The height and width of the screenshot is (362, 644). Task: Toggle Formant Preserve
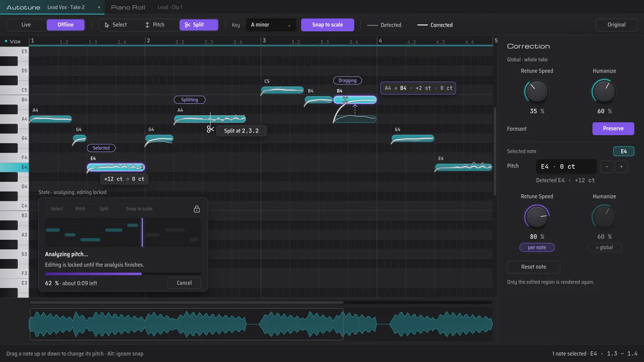point(613,129)
